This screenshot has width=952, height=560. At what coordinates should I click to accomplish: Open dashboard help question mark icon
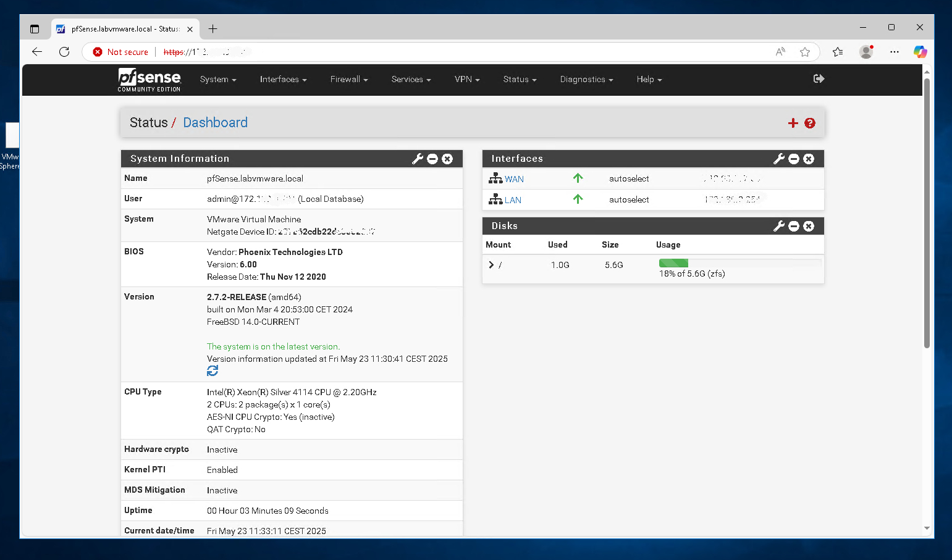coord(810,123)
